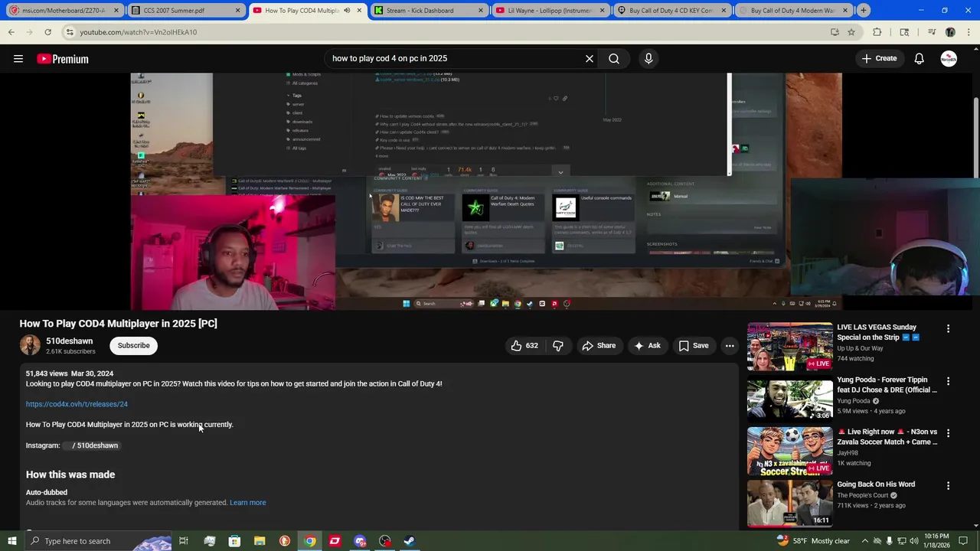View site information icon in address bar
This screenshot has width=980, height=551.
[70, 32]
